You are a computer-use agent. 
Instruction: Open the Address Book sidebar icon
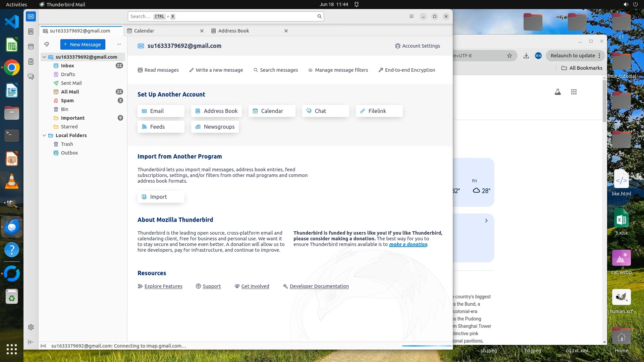(31, 32)
